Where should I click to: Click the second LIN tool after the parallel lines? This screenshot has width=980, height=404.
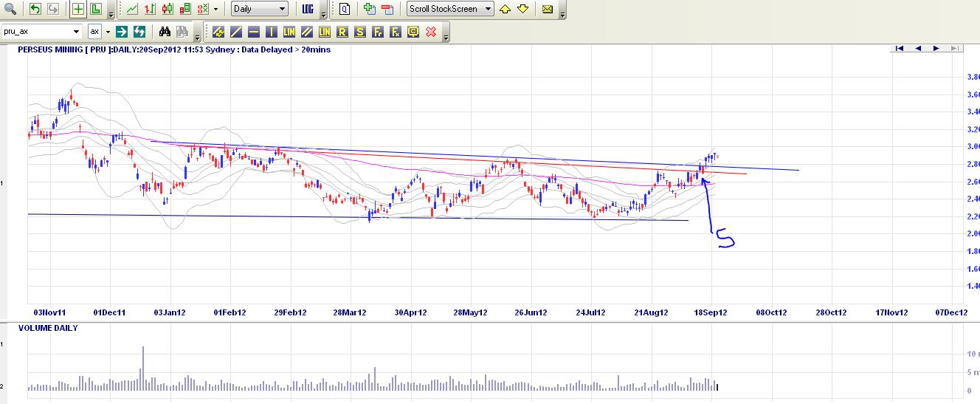coord(325,32)
